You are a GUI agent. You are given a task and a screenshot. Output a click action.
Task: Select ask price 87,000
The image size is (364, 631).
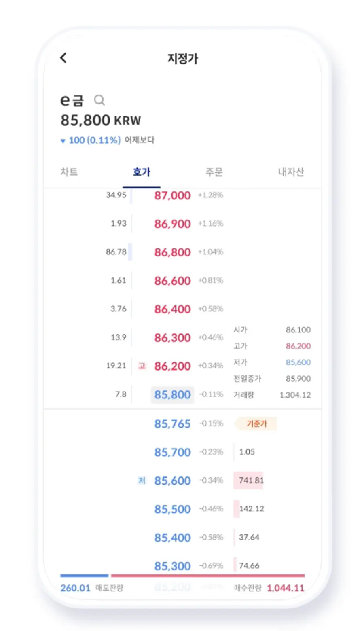[x=172, y=195]
